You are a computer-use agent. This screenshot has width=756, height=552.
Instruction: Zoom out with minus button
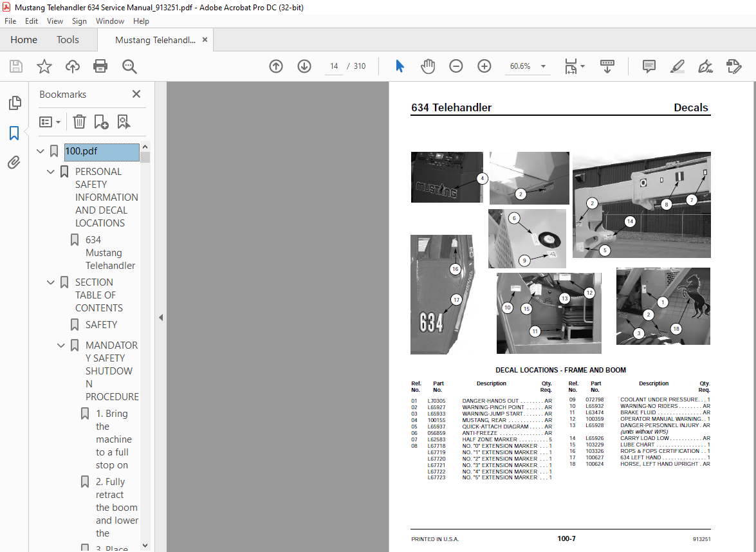(456, 66)
